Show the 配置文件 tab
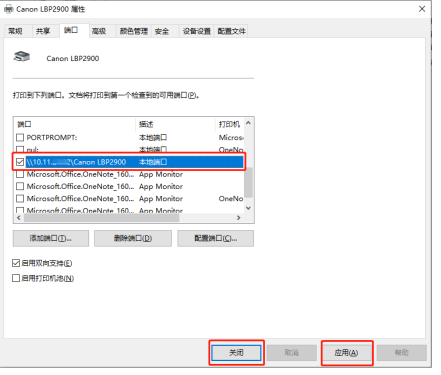Screen dimensions: 441x375 (232, 31)
